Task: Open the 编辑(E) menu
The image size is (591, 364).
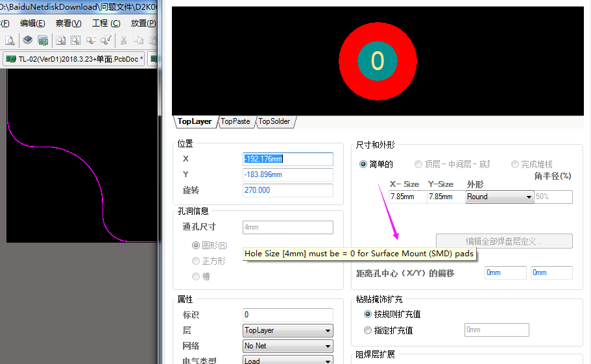Action: (32, 23)
